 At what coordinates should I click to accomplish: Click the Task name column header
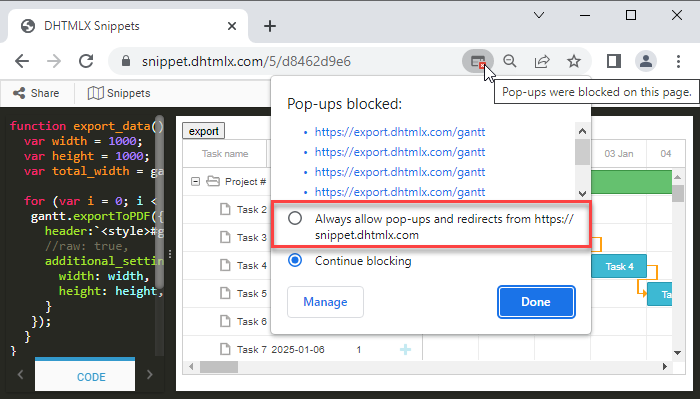click(x=225, y=154)
